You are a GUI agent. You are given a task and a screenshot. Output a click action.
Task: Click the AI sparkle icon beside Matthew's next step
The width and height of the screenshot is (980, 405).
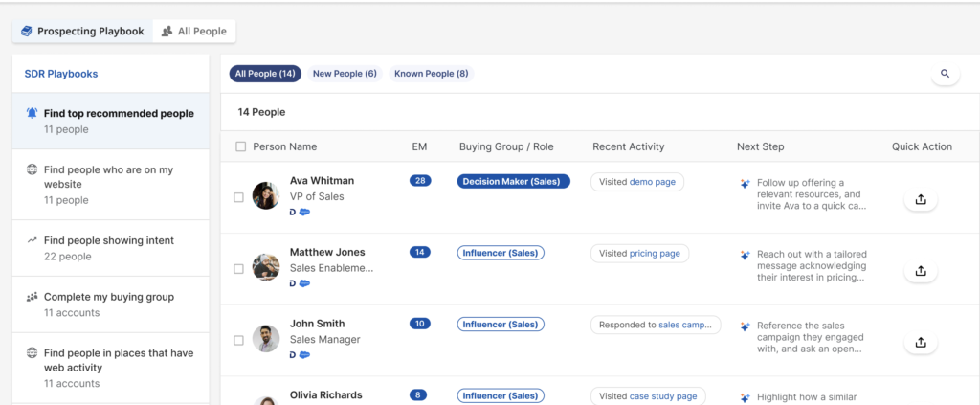pyautogui.click(x=745, y=255)
